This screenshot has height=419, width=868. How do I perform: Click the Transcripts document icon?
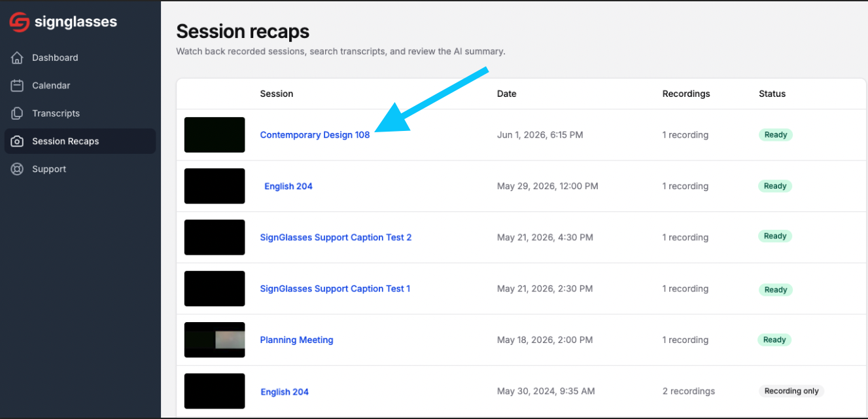coord(18,113)
